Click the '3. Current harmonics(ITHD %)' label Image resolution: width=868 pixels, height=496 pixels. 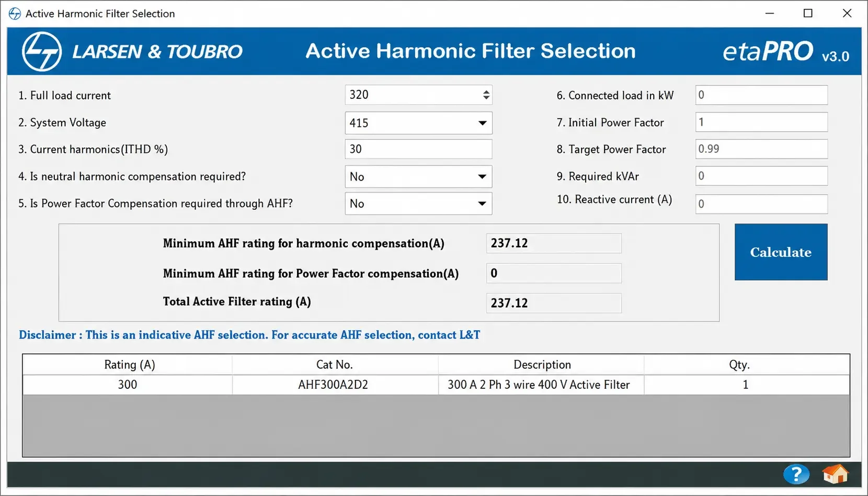93,150
